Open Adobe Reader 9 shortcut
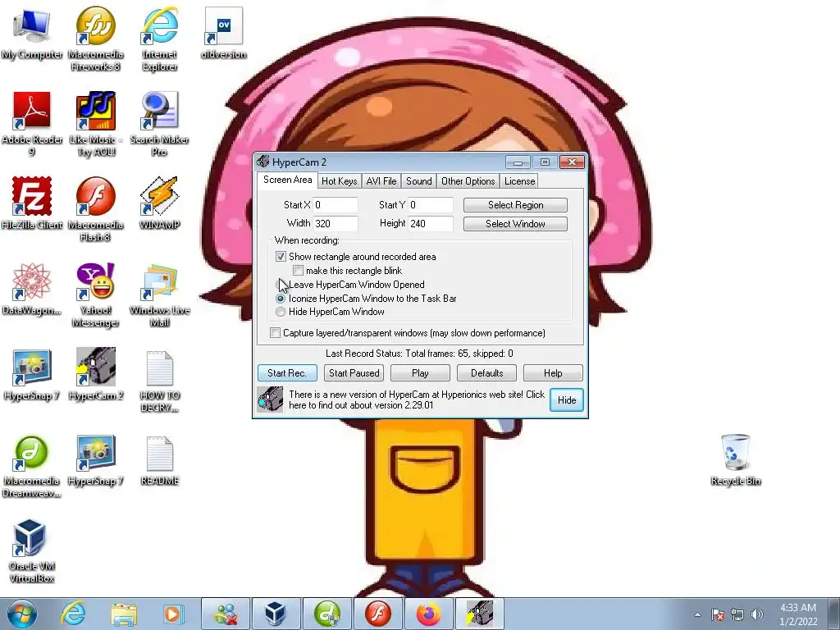Screen dimensions: 840x630 click(32, 125)
